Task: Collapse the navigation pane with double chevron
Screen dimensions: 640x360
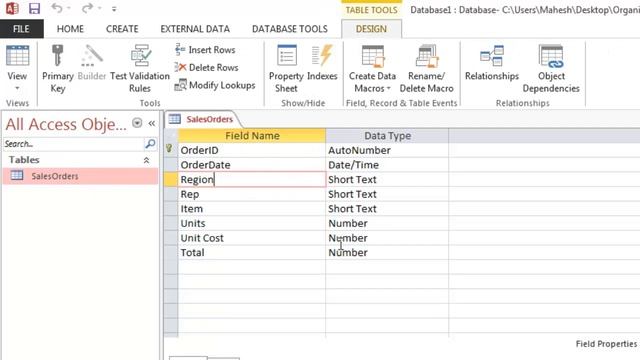Action: coord(152,123)
